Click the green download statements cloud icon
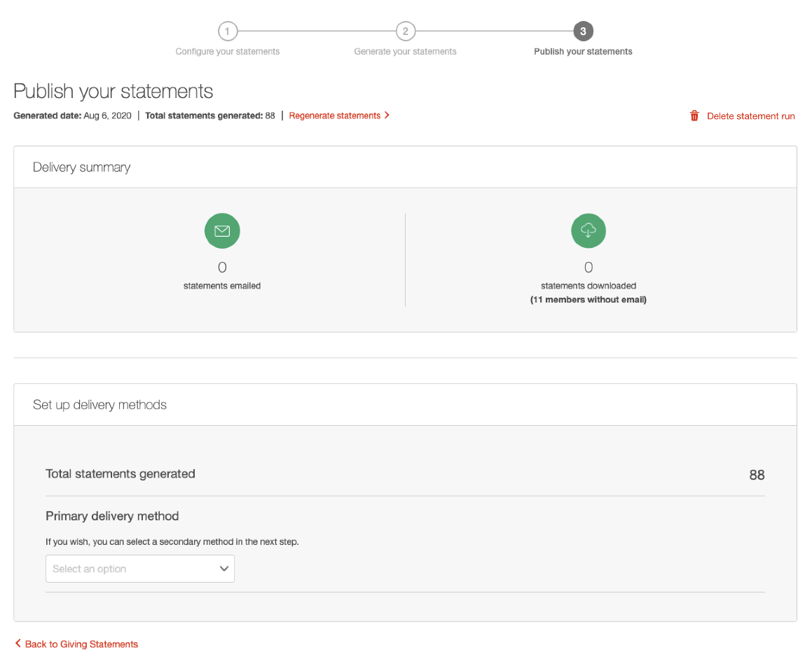 (588, 230)
